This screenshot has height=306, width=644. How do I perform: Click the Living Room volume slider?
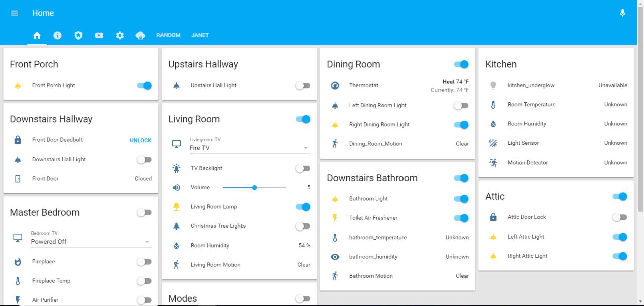(254, 188)
